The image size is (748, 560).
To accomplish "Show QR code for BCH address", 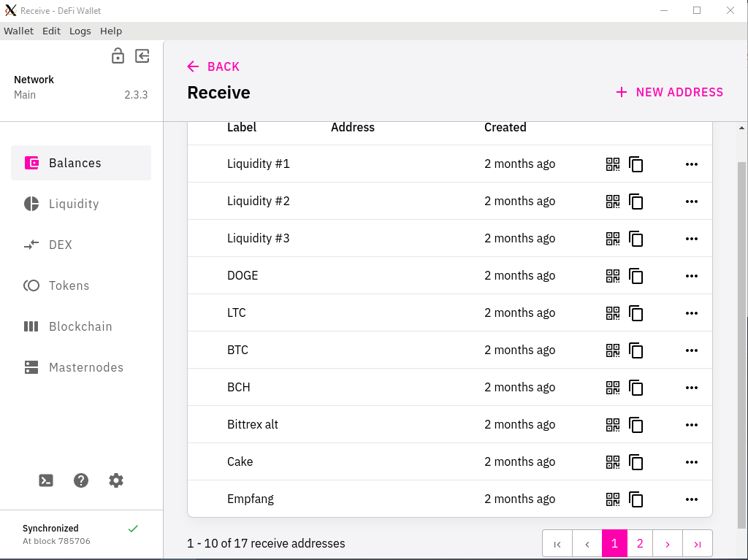I will [x=613, y=387].
